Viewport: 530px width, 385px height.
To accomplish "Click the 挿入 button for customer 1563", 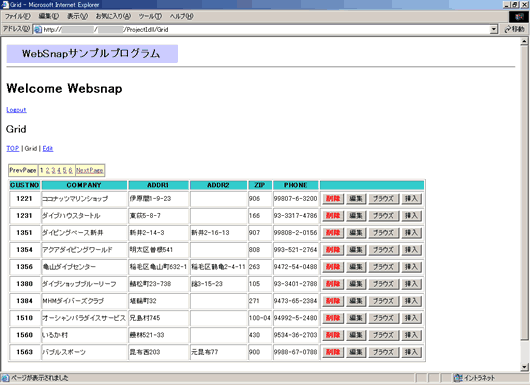I will coord(412,352).
